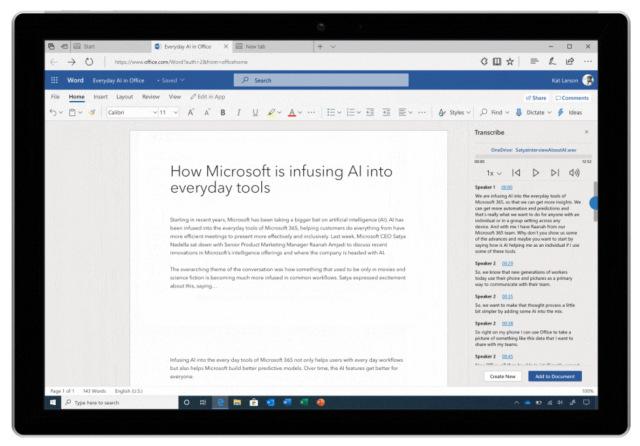Click the Grow Font icon
Viewport: 640px width, 446px height.
(x=191, y=112)
